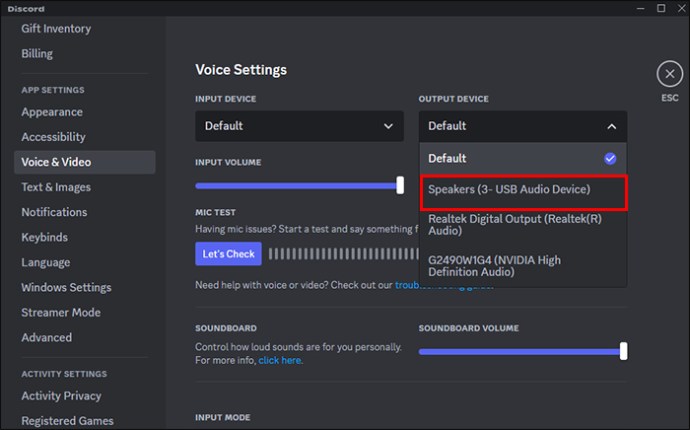Open Notifications settings
690x430 pixels.
point(54,212)
